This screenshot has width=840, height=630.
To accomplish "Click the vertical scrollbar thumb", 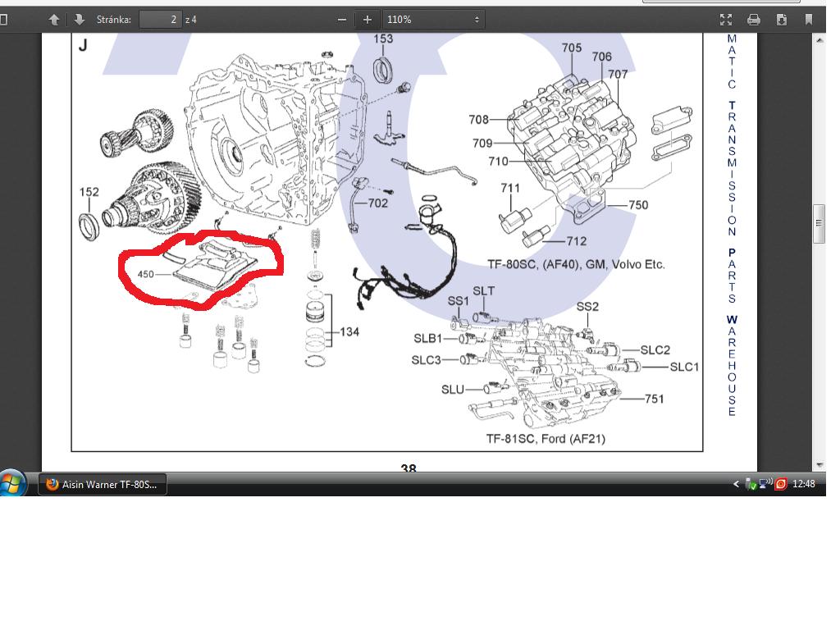I will coord(818,223).
